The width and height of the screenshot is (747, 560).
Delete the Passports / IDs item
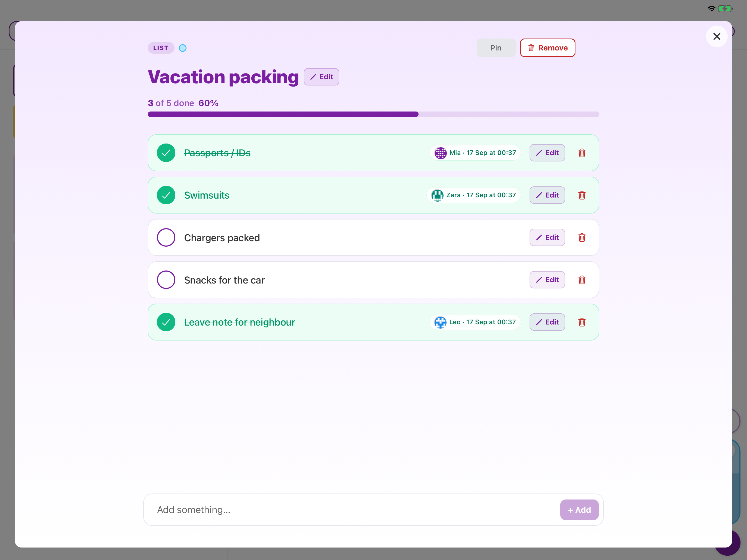pos(581,153)
